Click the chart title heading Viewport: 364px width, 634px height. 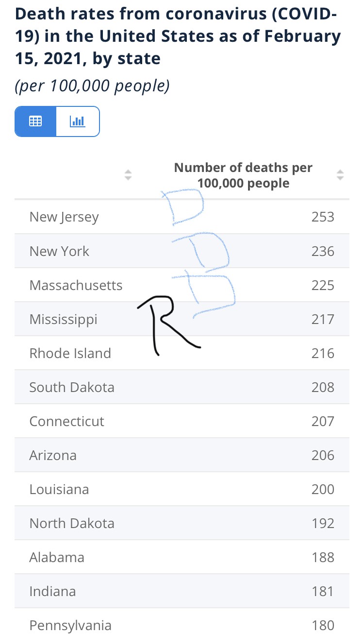click(x=178, y=36)
